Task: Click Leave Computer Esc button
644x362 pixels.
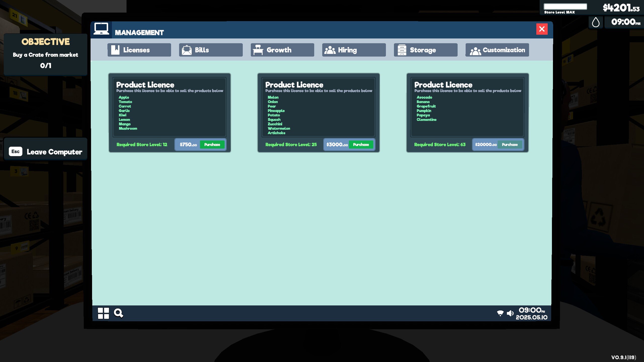Action: (46, 152)
